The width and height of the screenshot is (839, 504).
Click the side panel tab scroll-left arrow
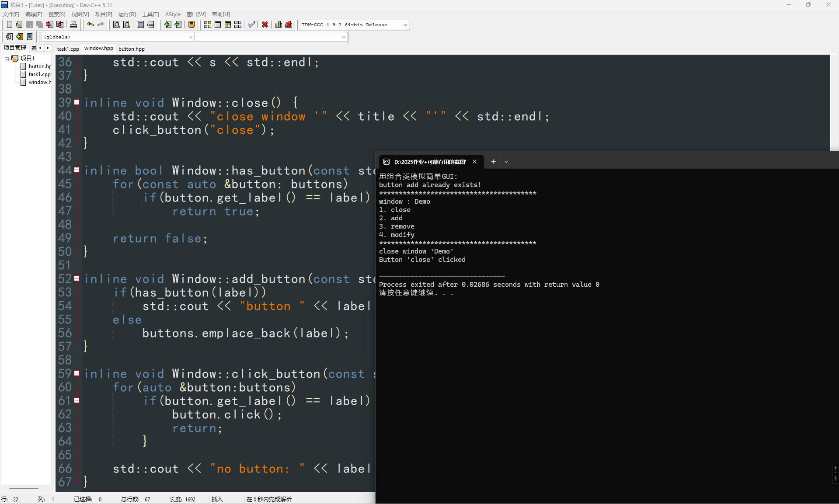[40, 48]
